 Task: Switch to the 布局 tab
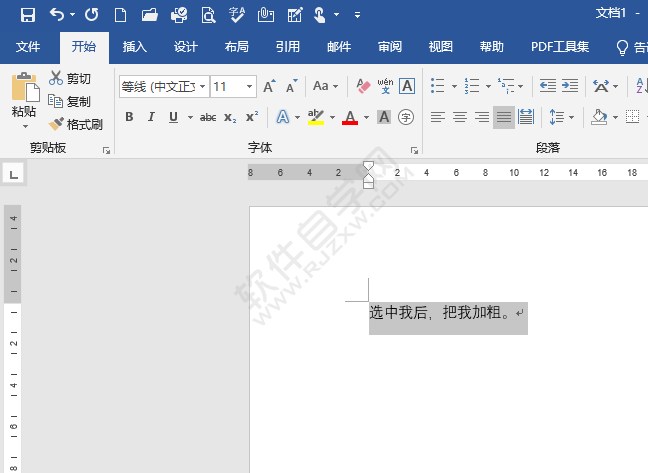(x=237, y=47)
